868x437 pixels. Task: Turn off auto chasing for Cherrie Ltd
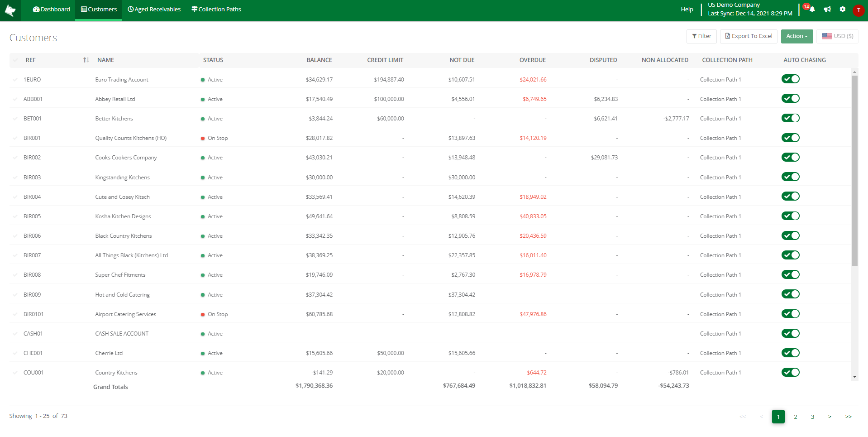pos(790,353)
